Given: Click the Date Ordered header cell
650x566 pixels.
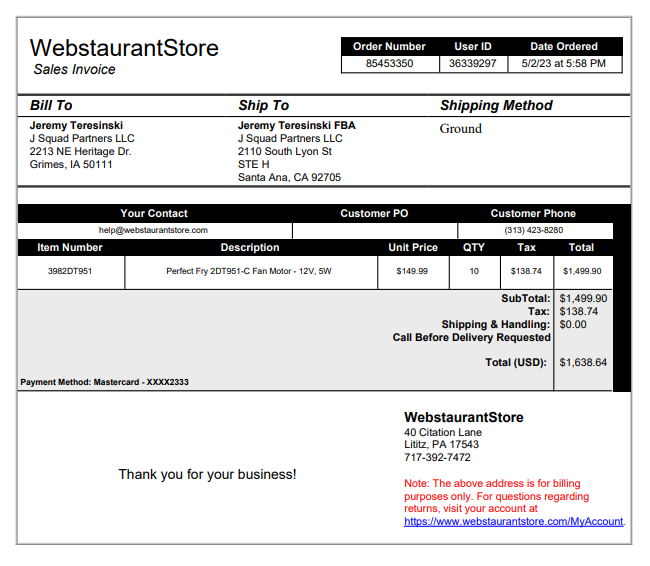Looking at the screenshot, I should (x=564, y=46).
